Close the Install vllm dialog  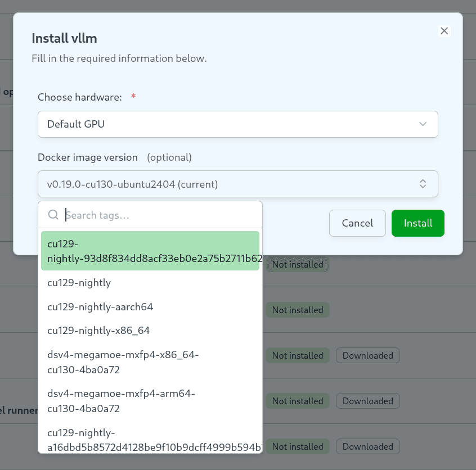coord(444,31)
